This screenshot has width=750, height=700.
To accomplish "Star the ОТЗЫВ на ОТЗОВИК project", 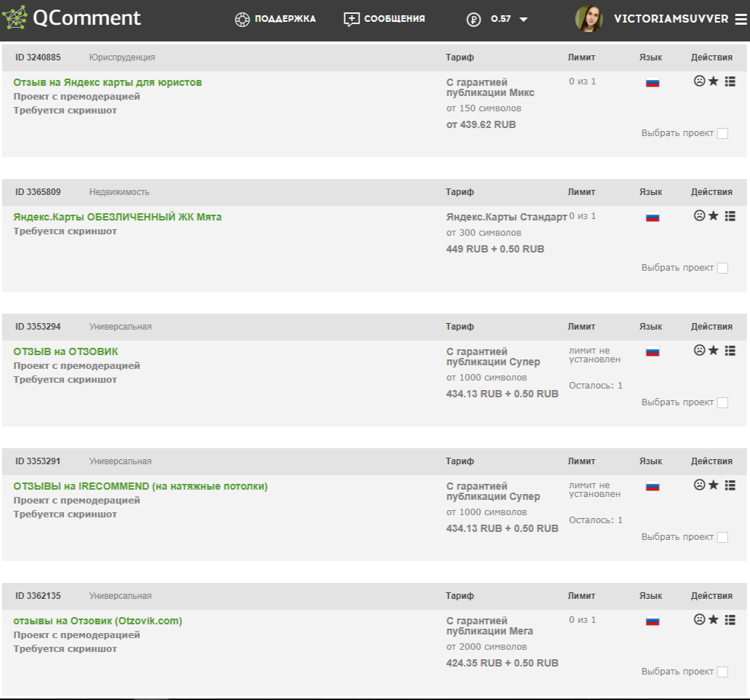I will click(713, 350).
